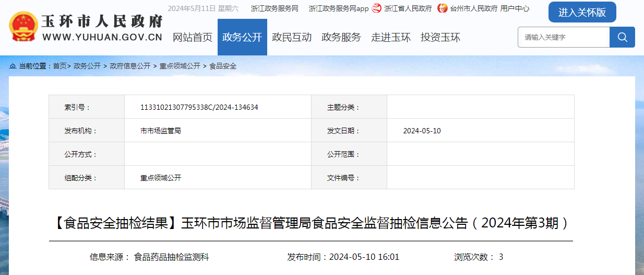This screenshot has height=275, width=644.
Task: Click 首页 in the breadcrumb
Action: (59, 66)
